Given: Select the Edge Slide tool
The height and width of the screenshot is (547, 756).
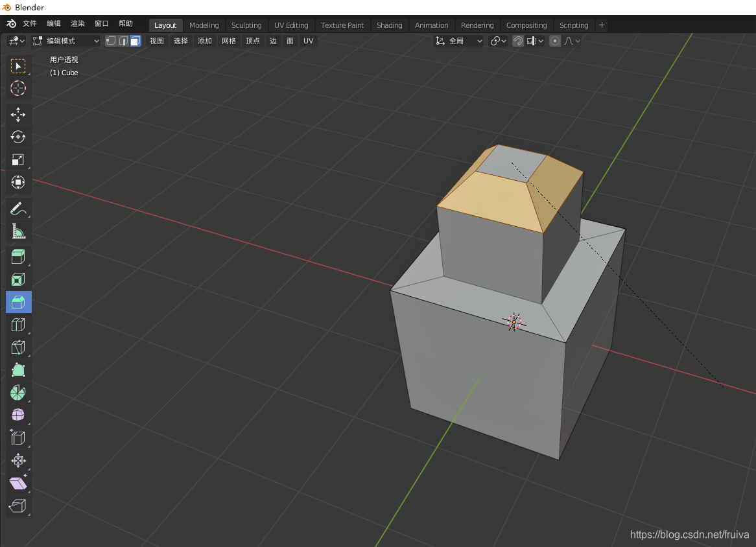Looking at the screenshot, I should [18, 437].
